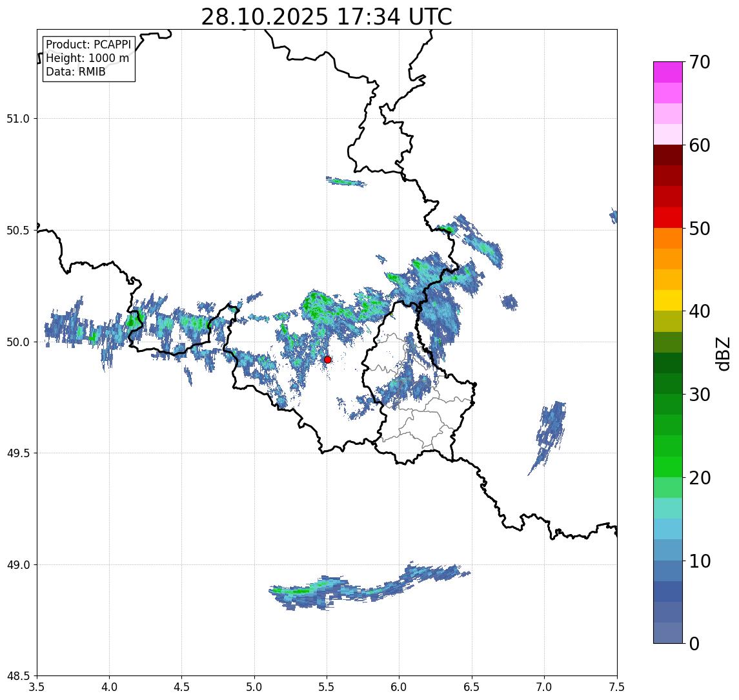Image resolution: width=739 pixels, height=700 pixels.
Task: Click the latitude axis label 48.5
Action: 18,675
